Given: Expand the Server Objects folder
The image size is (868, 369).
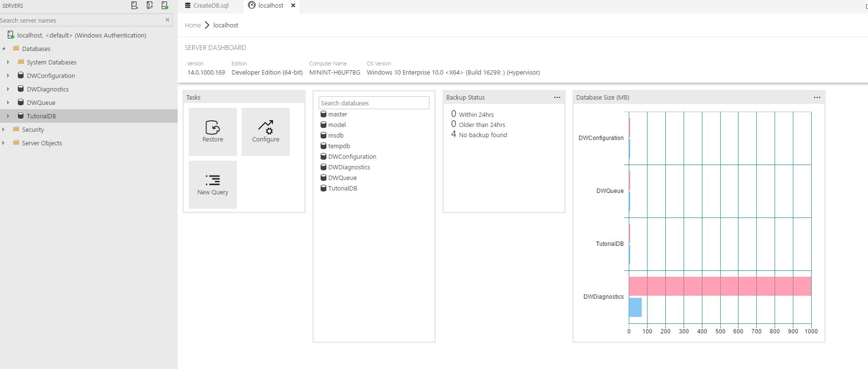Looking at the screenshot, I should tap(4, 143).
